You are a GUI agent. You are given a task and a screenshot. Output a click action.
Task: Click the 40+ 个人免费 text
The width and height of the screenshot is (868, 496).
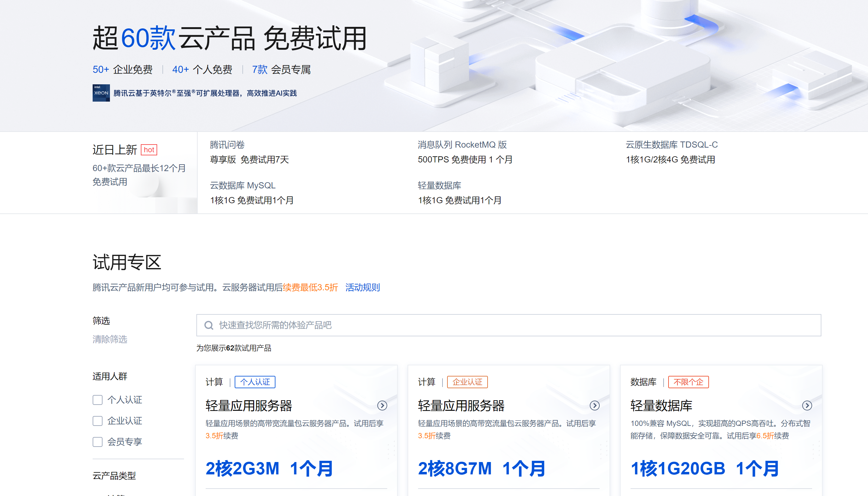[202, 69]
